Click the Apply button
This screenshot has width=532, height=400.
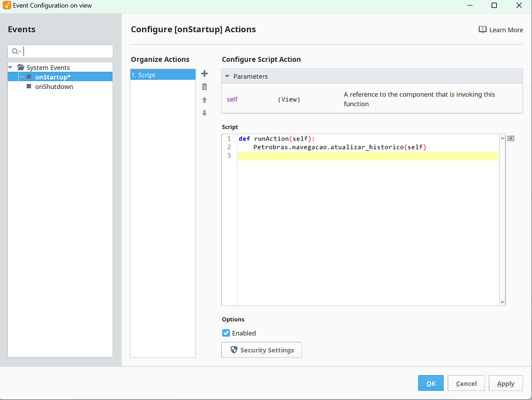click(x=506, y=383)
